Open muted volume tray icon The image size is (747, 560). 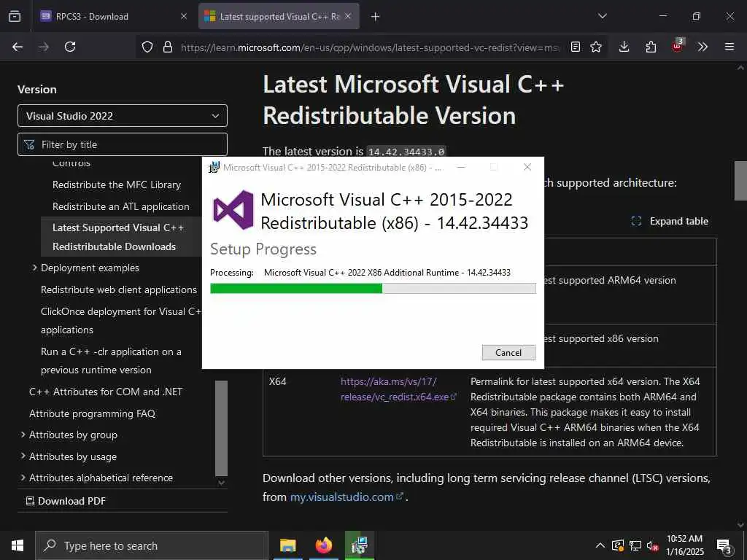[652, 546]
